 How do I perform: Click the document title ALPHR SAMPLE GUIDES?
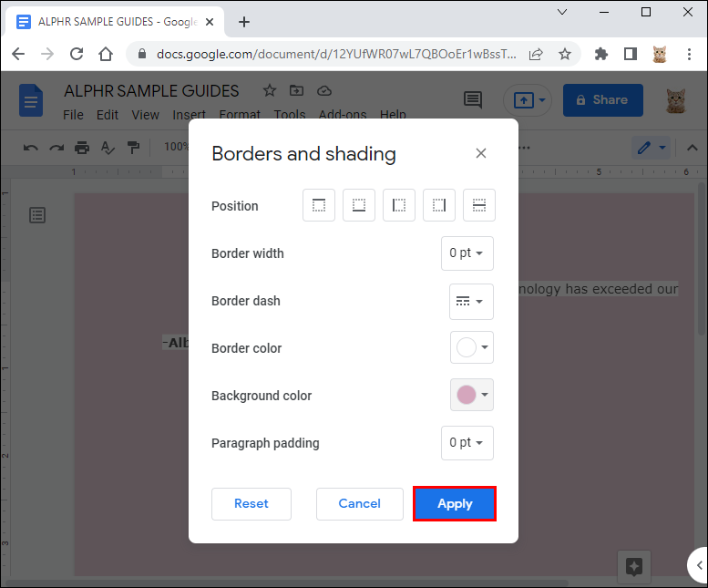point(151,91)
